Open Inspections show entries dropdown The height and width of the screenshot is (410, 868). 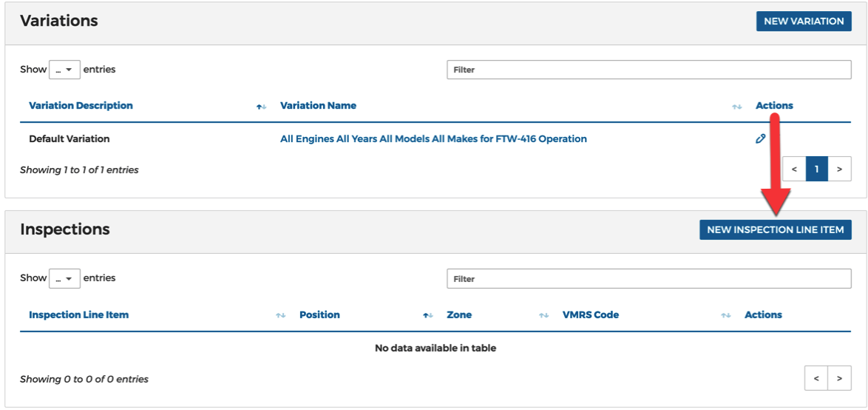click(65, 279)
